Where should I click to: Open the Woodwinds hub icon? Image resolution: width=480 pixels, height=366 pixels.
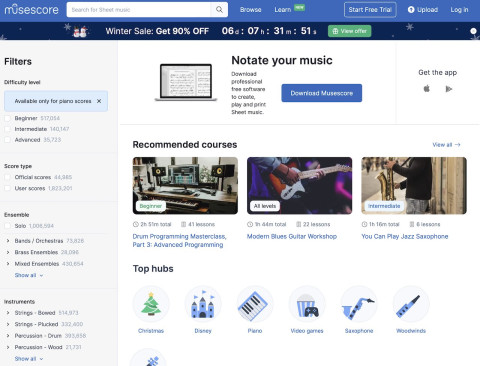point(411,304)
